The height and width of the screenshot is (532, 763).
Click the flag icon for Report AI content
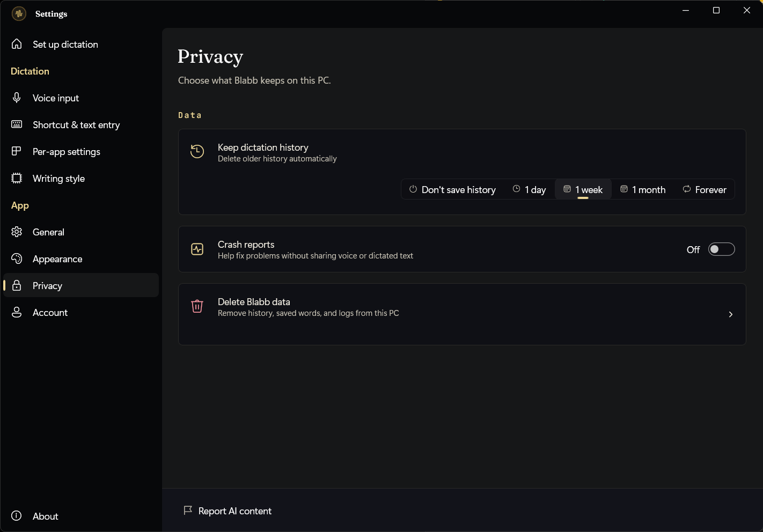tap(188, 511)
